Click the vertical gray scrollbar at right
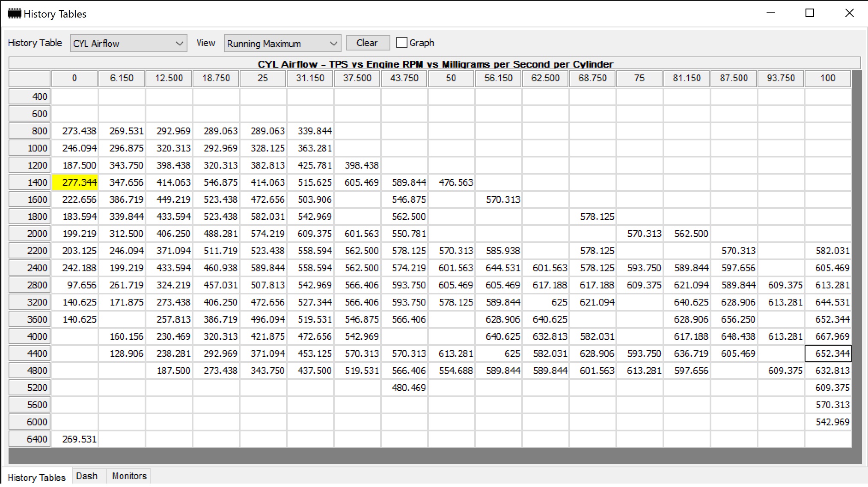Screen dimensions: 868x487 pos(856,259)
